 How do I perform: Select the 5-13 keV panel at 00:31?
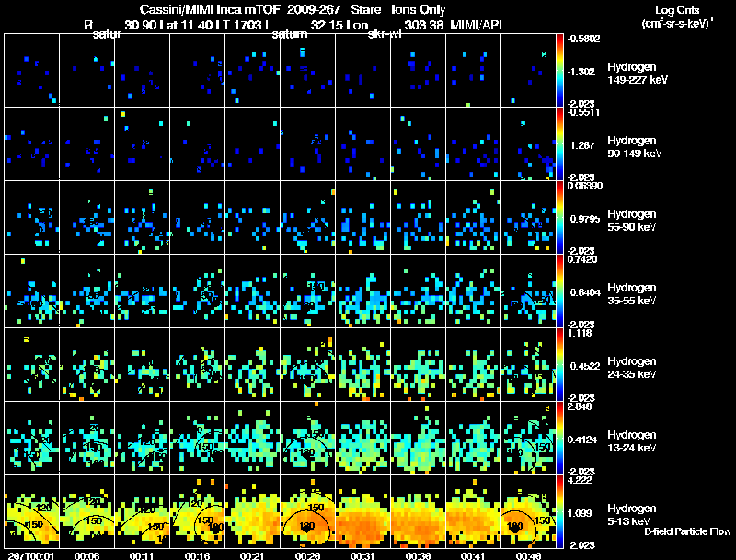pyautogui.click(x=362, y=511)
